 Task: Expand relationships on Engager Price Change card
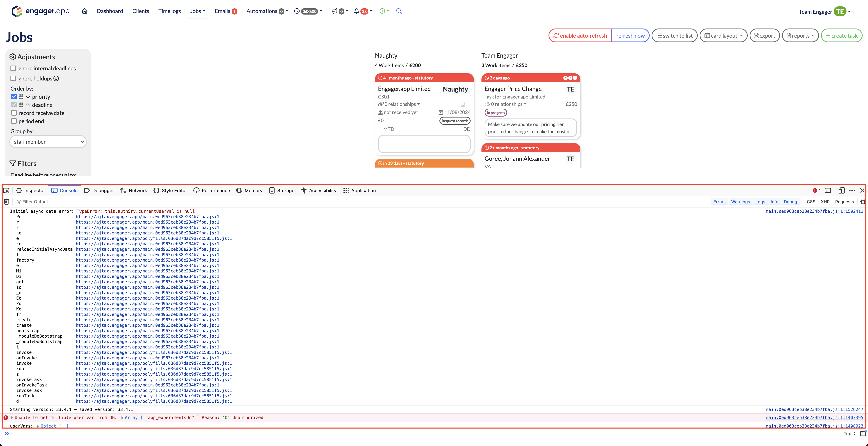click(505, 104)
